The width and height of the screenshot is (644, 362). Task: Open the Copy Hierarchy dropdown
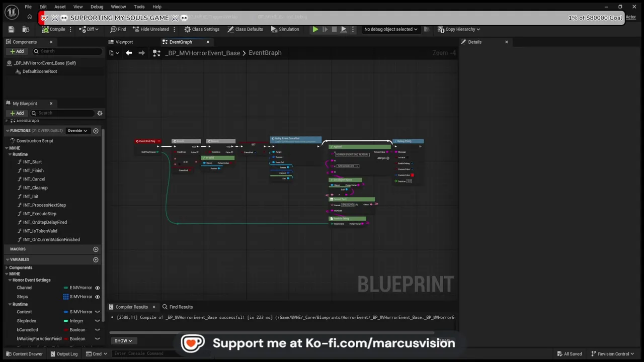(459, 29)
